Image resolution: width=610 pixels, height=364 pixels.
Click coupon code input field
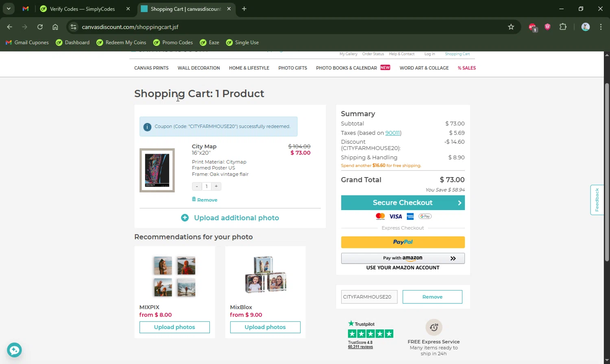369,297
